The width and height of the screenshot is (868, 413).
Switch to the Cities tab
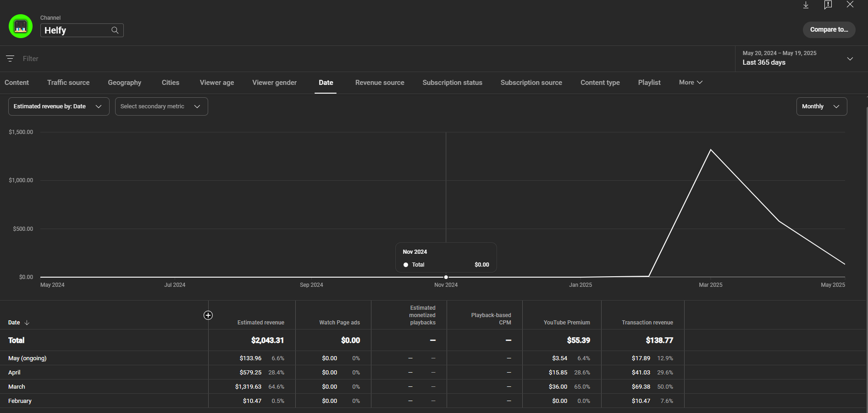171,83
